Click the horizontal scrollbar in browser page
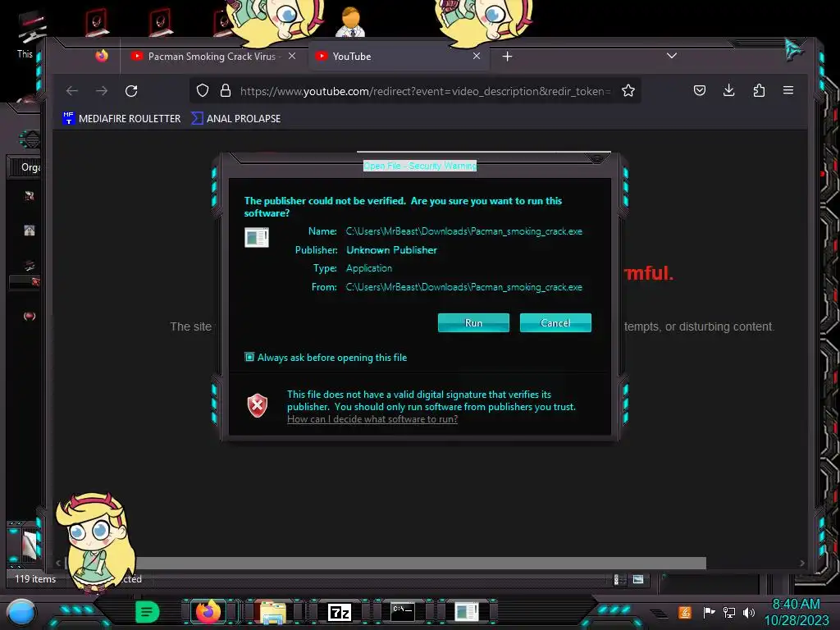 385,563
